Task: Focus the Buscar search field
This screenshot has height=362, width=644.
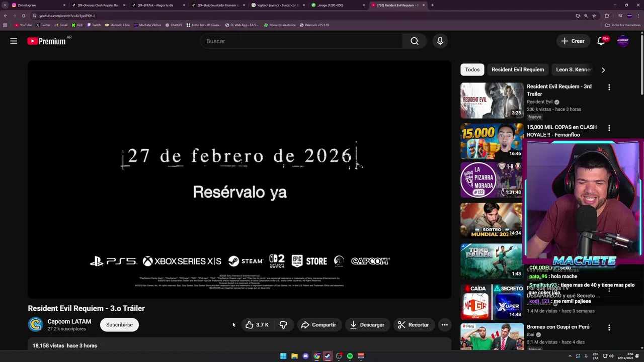Action: tap(301, 41)
